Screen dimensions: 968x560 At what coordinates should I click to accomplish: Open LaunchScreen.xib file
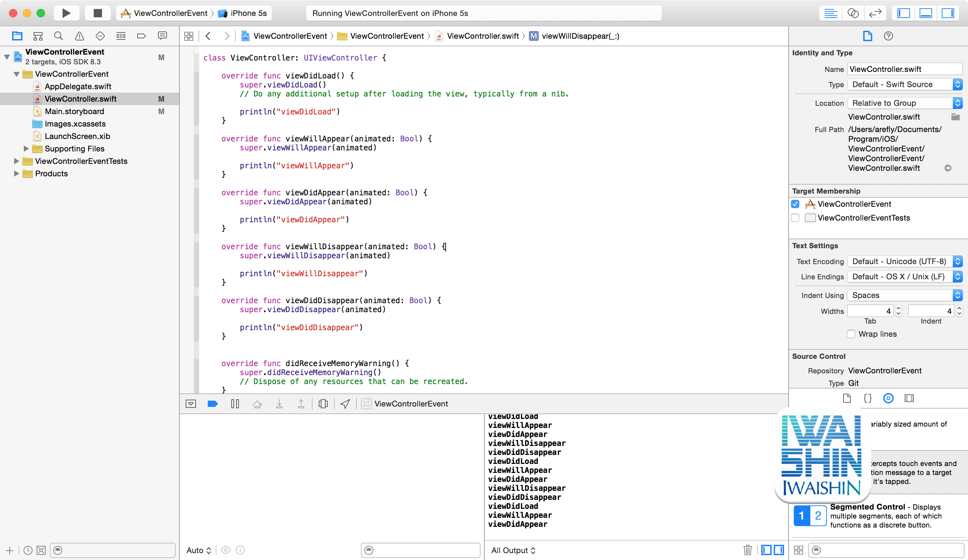(x=77, y=136)
